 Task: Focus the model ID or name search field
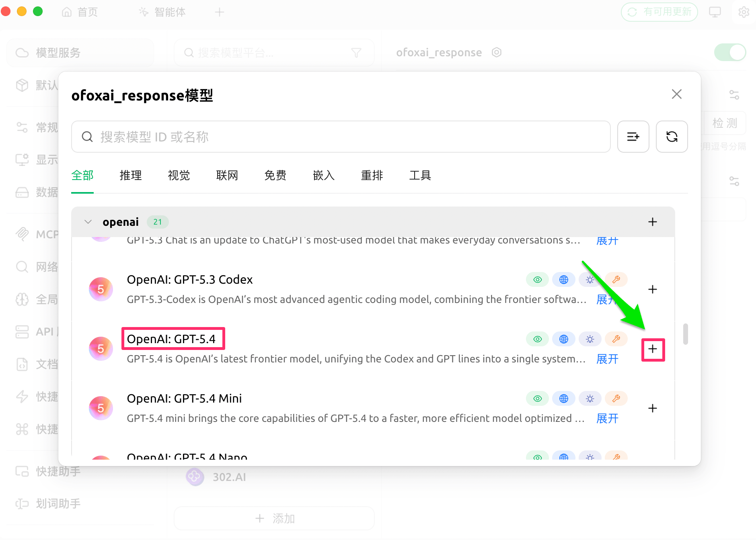click(341, 137)
